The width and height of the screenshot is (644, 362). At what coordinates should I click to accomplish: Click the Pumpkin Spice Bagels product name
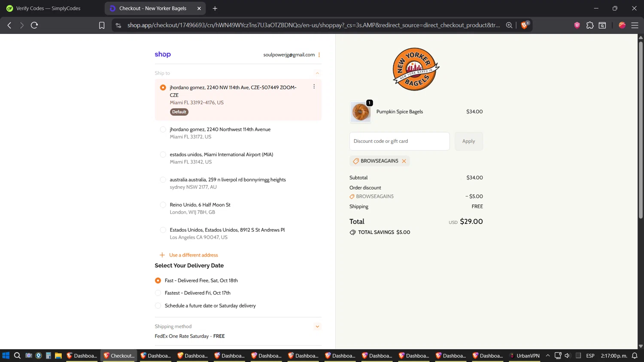coord(400,112)
